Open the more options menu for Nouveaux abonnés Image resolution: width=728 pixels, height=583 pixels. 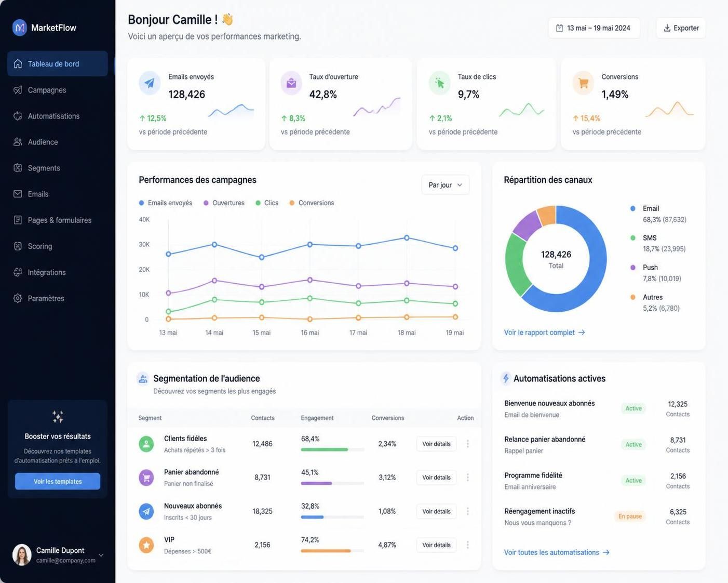click(468, 511)
